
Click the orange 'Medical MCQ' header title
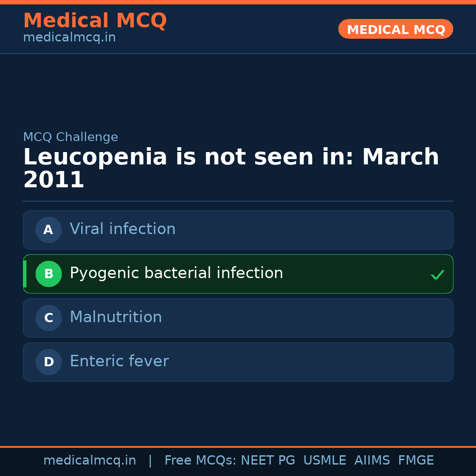[x=95, y=21]
